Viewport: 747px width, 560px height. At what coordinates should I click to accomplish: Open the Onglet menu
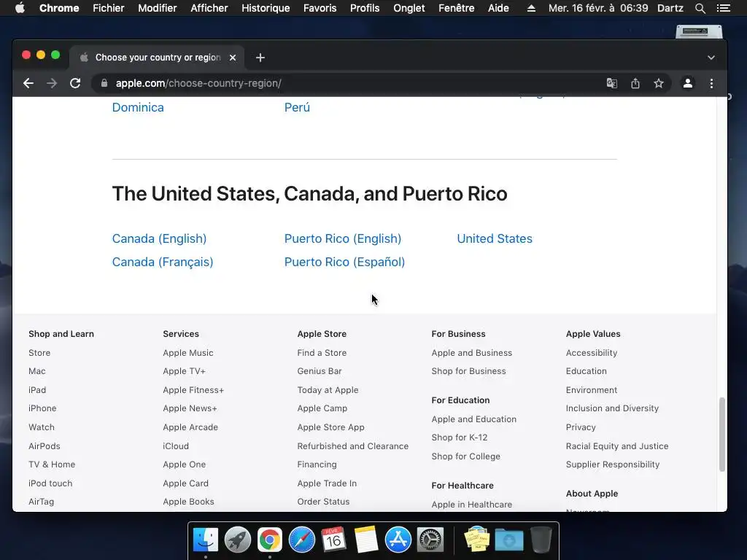point(409,8)
